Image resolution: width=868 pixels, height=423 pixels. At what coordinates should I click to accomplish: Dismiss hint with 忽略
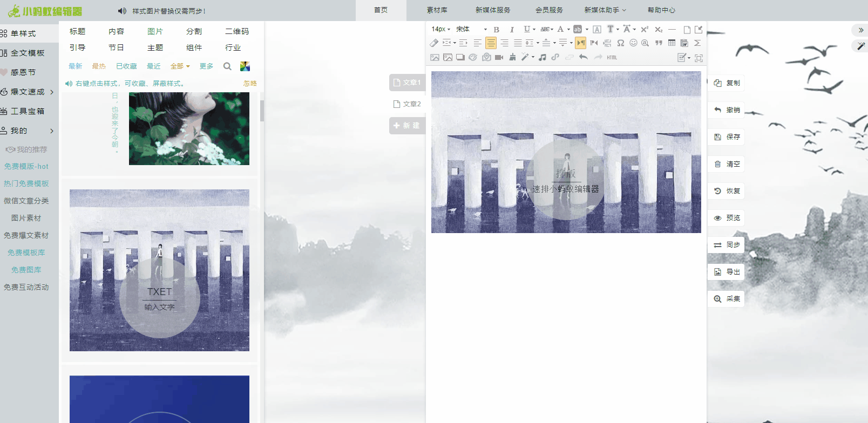[250, 84]
